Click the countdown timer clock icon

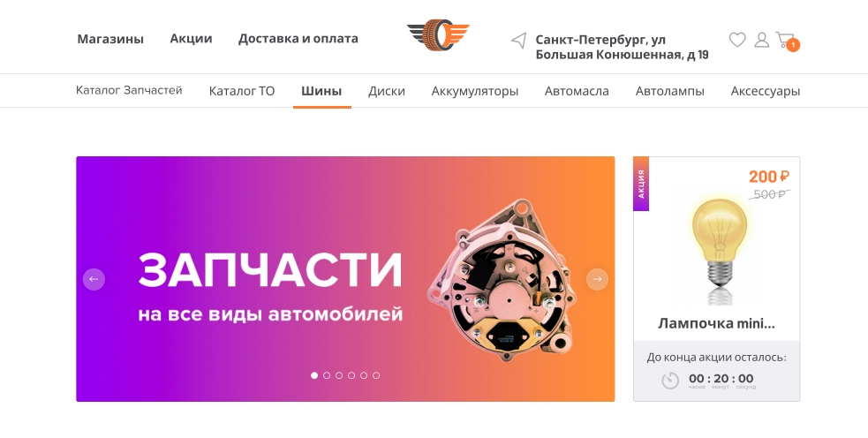670,381
